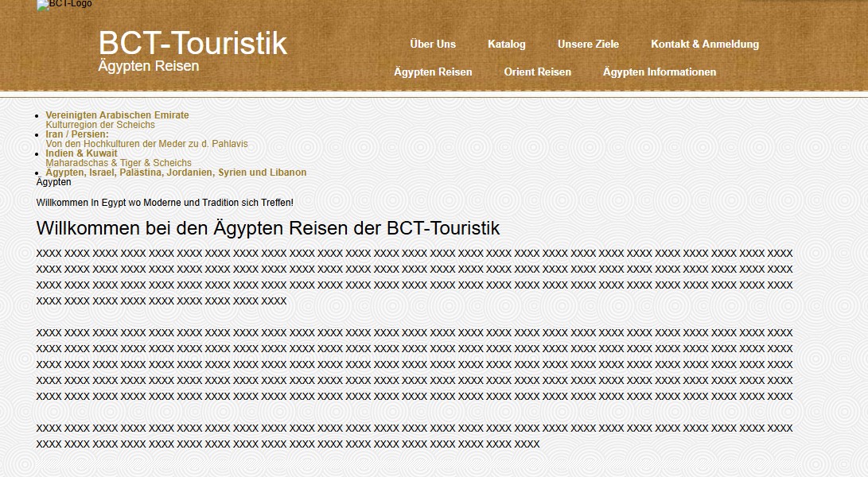Click the standalone Ägypten text below the list
Screen dimensions: 868x477
(53, 182)
